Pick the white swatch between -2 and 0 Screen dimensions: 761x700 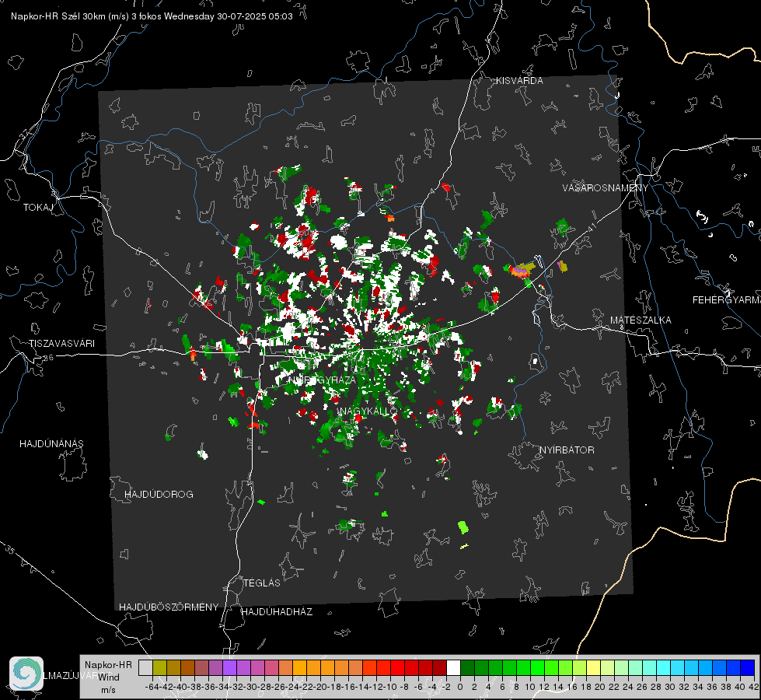point(453,667)
